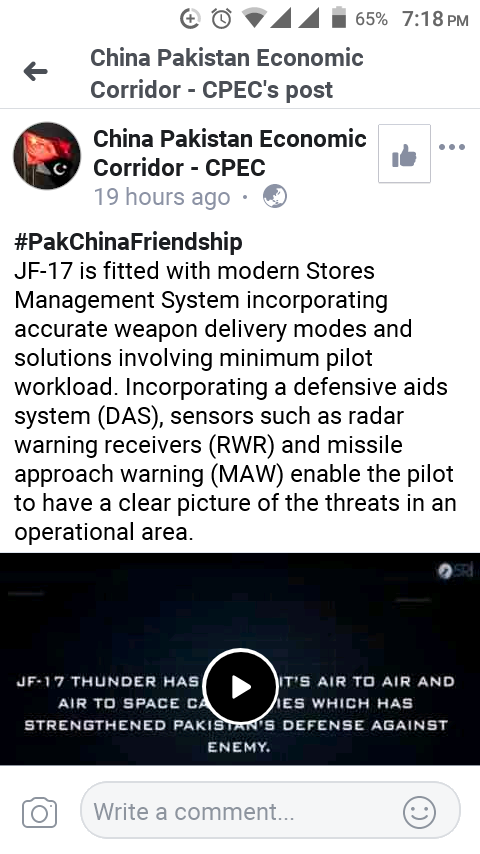
Task: Open China Pakistan Economic Corridor page name
Action: pyautogui.click(x=229, y=153)
